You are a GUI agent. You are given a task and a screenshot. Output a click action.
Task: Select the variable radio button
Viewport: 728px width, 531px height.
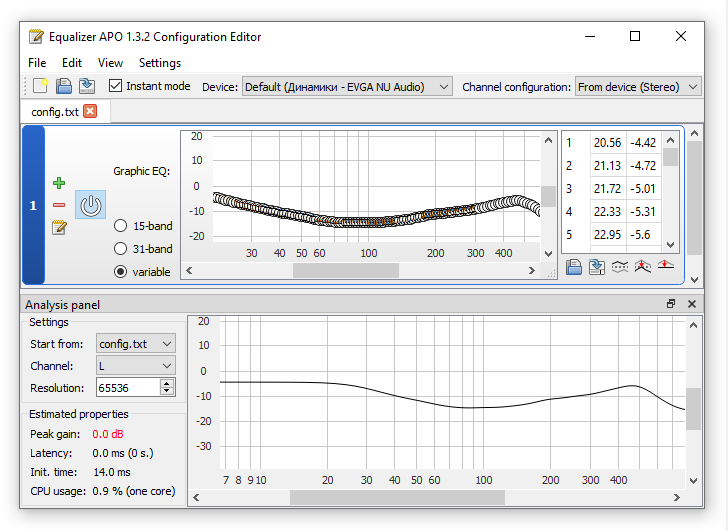[x=121, y=272]
